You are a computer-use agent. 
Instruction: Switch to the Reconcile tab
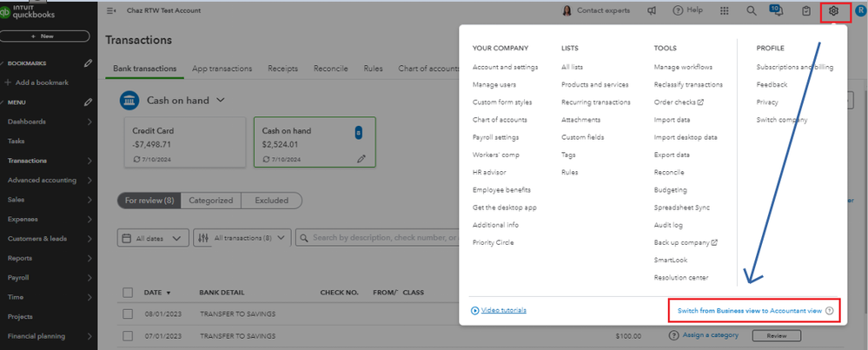point(330,69)
